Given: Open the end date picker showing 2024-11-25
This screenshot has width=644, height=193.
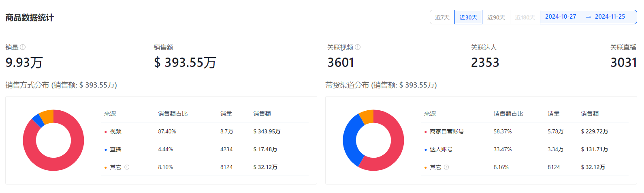Looking at the screenshot, I should [x=610, y=17].
